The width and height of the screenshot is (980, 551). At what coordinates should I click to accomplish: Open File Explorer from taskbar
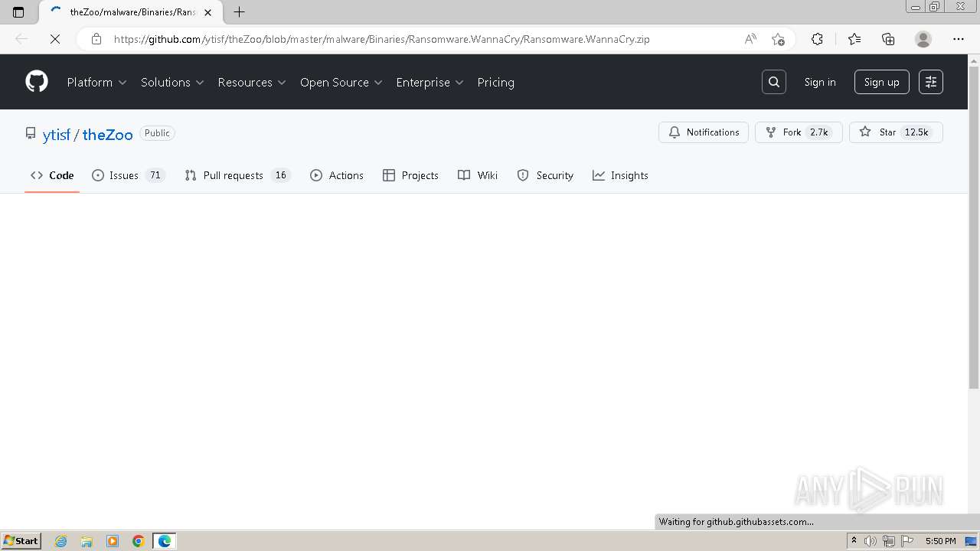point(87,541)
